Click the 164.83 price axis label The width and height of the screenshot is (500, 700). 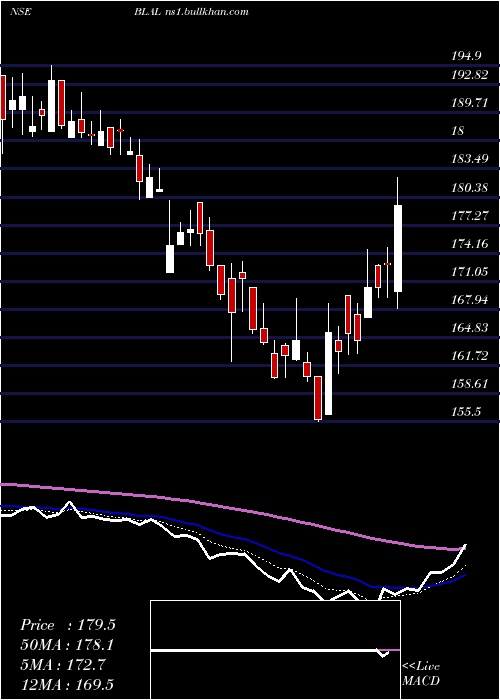[x=470, y=328]
